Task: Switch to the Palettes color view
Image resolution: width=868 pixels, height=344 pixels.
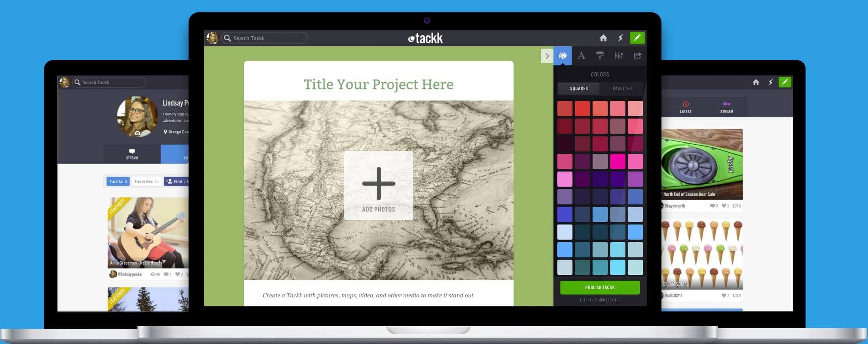Action: tap(622, 89)
